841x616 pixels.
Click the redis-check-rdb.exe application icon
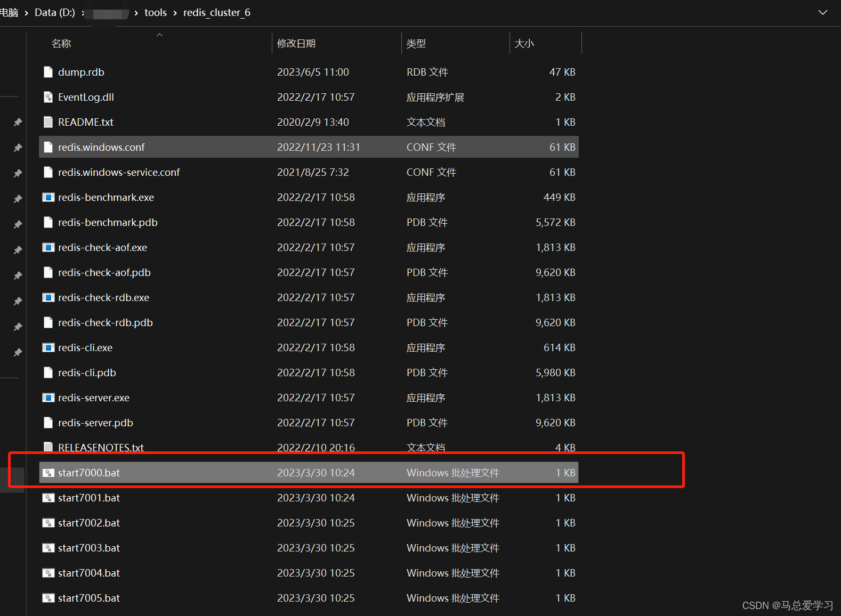pos(48,297)
